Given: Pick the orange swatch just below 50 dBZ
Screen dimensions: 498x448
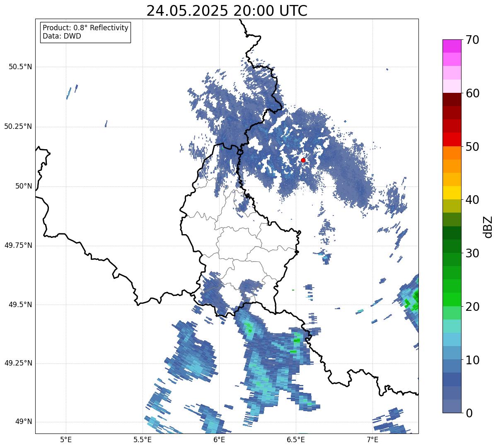Looking at the screenshot, I should click(452, 153).
